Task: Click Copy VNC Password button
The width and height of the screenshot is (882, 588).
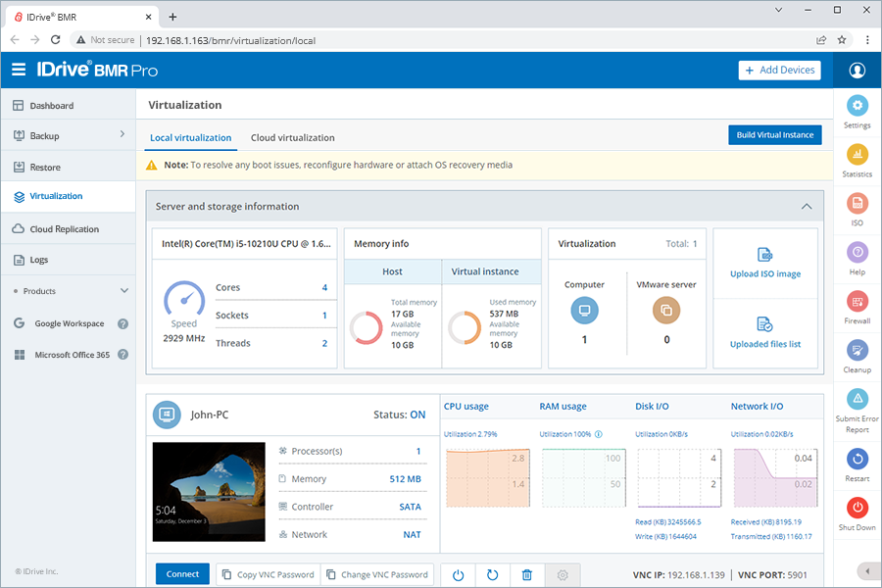Action: [x=269, y=574]
